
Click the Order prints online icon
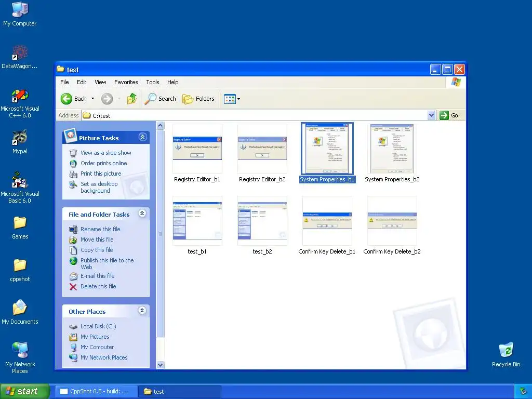73,163
